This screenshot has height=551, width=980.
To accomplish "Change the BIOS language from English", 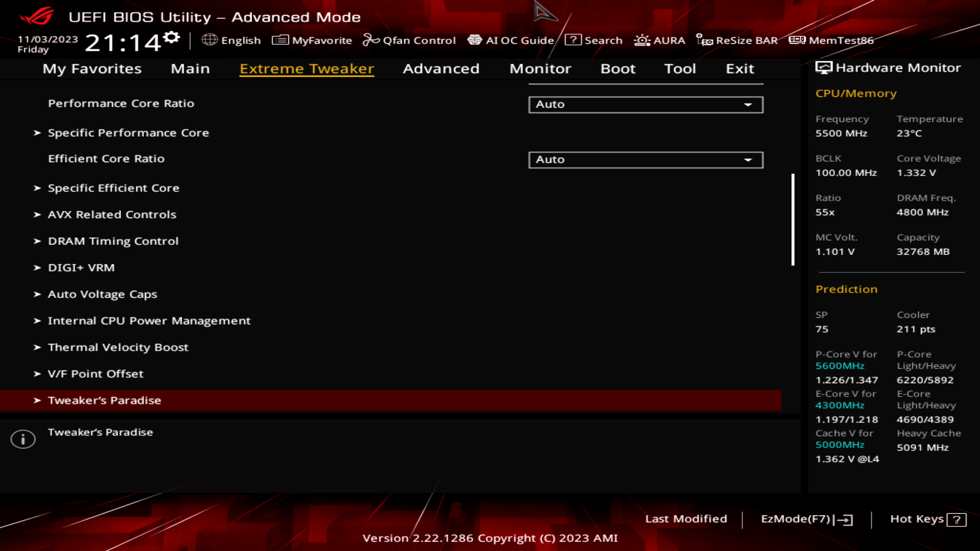I will [232, 40].
